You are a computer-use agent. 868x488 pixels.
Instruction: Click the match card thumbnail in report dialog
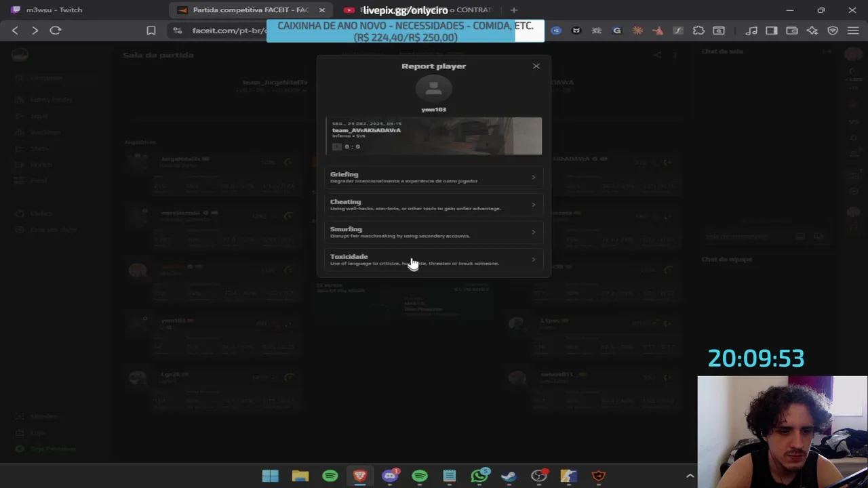[433, 136]
